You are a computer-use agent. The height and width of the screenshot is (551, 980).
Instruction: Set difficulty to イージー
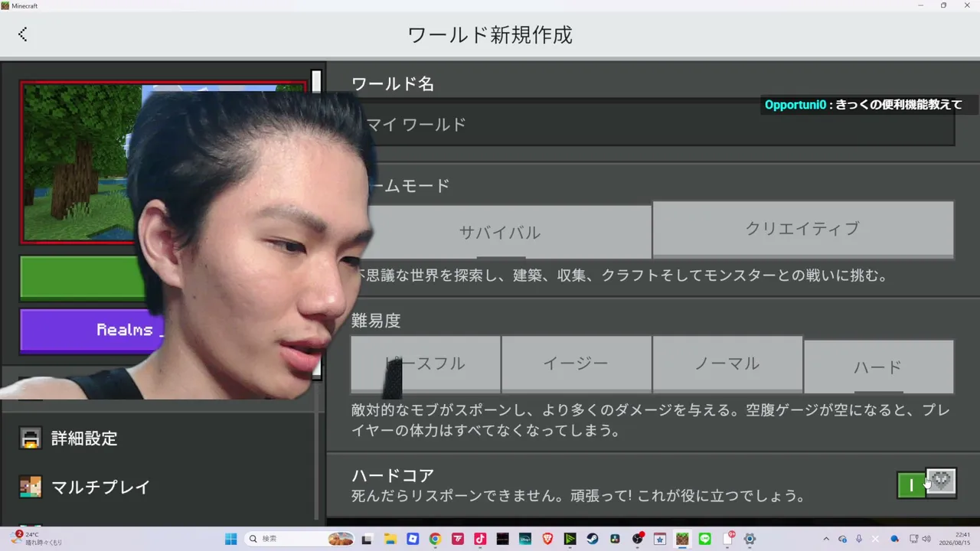(576, 364)
